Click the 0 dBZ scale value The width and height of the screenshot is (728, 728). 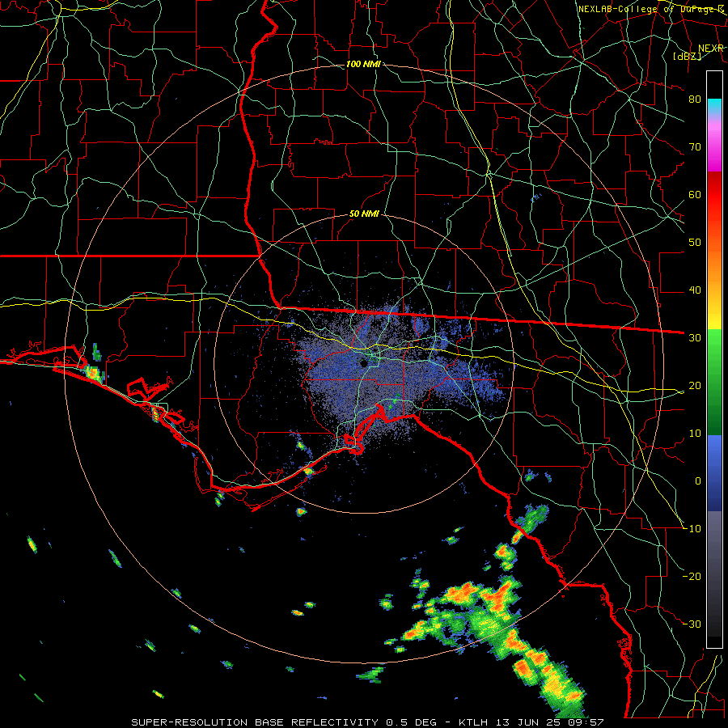(x=698, y=481)
